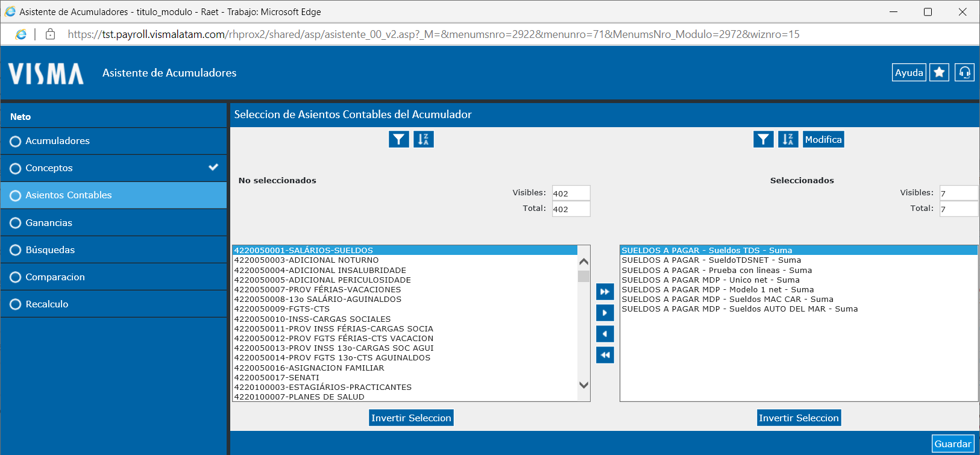Image resolution: width=980 pixels, height=455 pixels.
Task: Select 4220050005-ADICIONAL PERICULOSIDADE entry
Action: pos(405,280)
